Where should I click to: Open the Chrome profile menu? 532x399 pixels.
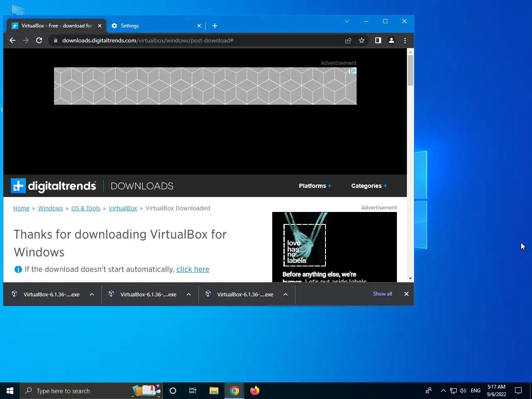click(x=391, y=40)
